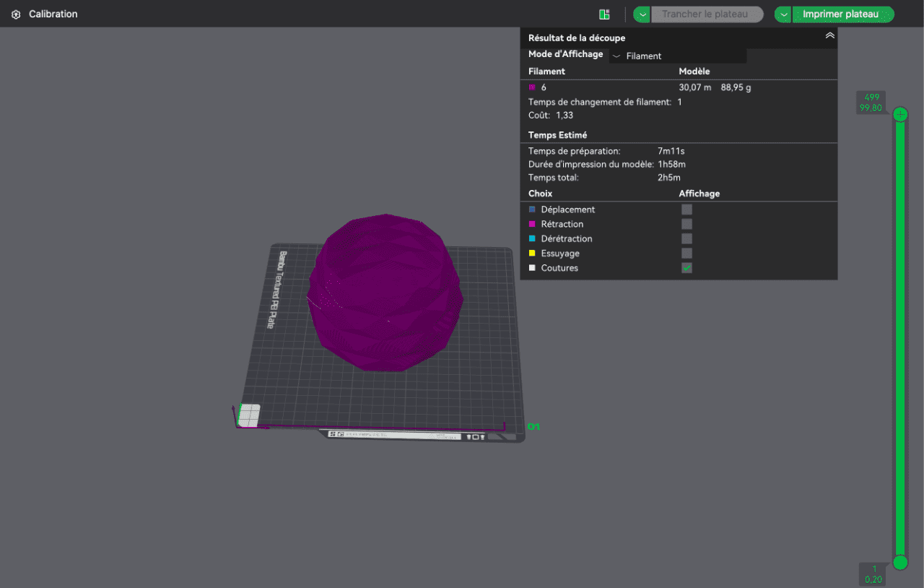Click the Imprimer plateau button
The height and width of the screenshot is (588, 924).
840,14
